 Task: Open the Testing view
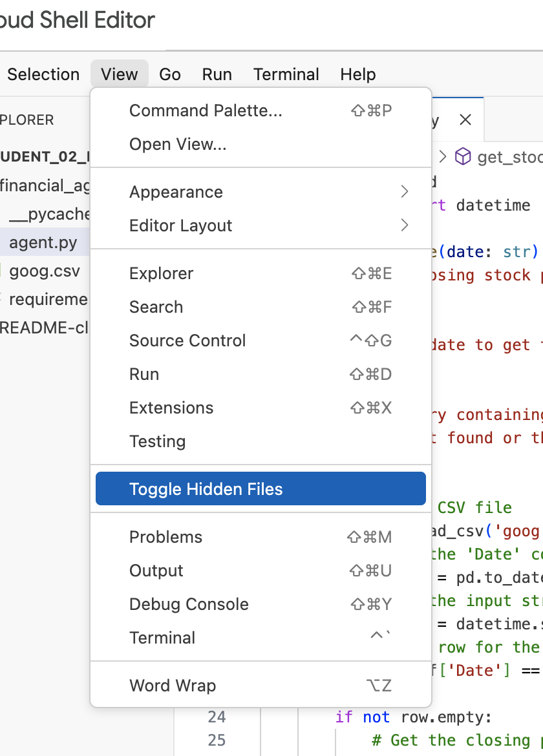[156, 441]
